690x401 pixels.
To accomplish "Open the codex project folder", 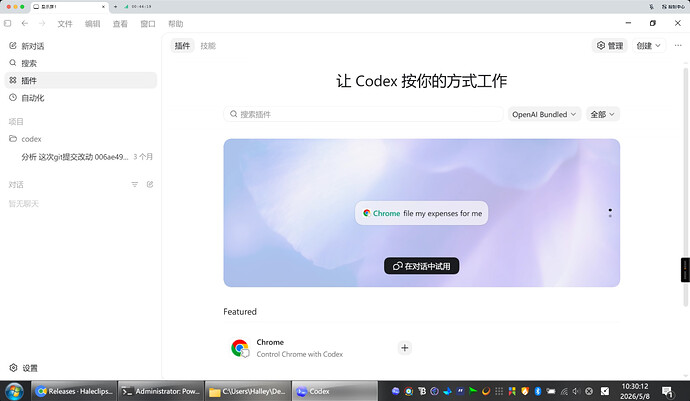I will click(x=81, y=139).
